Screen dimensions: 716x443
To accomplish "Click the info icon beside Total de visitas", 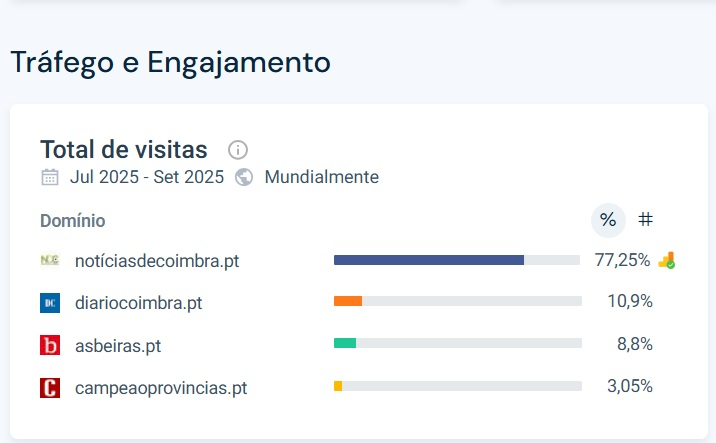I will tap(238, 150).
